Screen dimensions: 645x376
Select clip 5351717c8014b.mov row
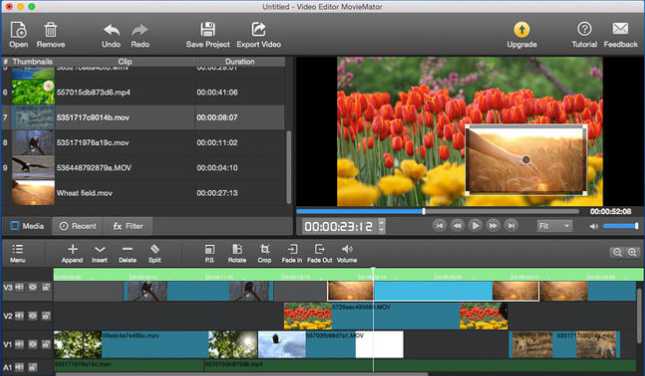coord(143,117)
